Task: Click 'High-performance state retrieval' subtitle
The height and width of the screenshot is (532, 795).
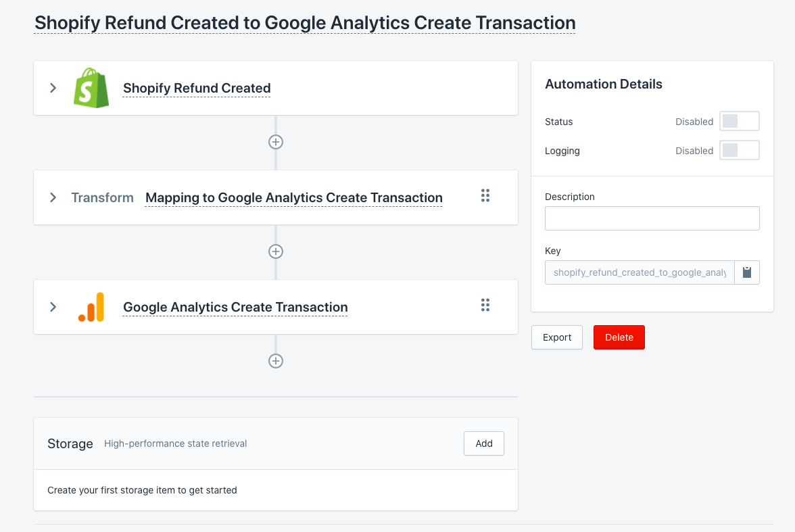Action: 176,443
